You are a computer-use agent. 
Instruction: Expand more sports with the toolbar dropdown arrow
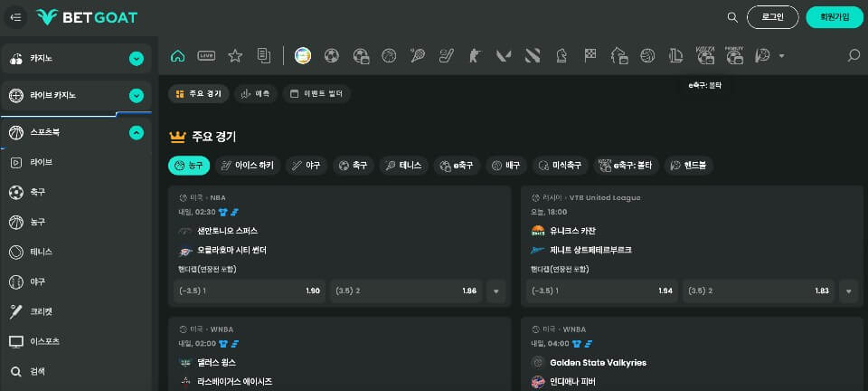click(781, 56)
